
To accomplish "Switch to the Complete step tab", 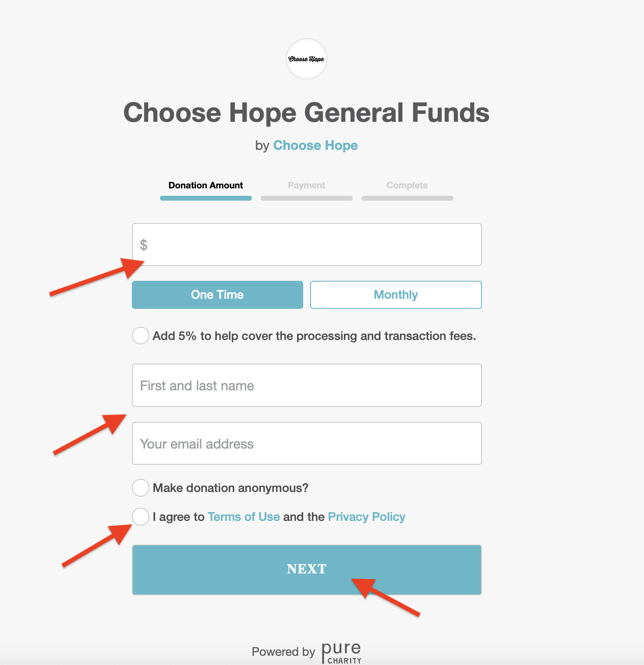I will click(x=407, y=185).
